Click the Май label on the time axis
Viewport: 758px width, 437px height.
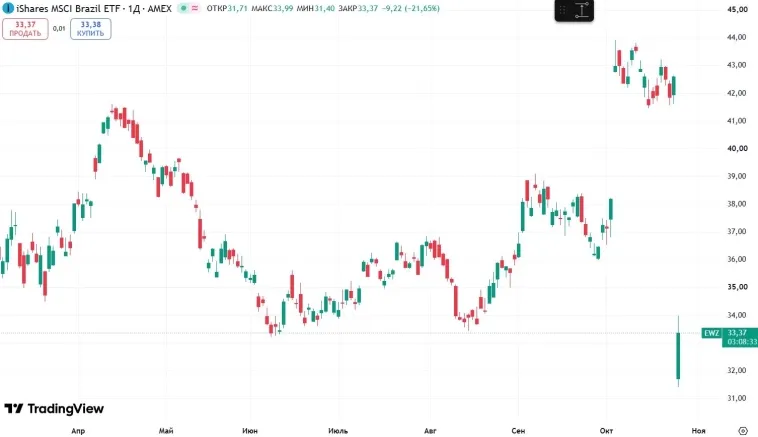coord(166,431)
